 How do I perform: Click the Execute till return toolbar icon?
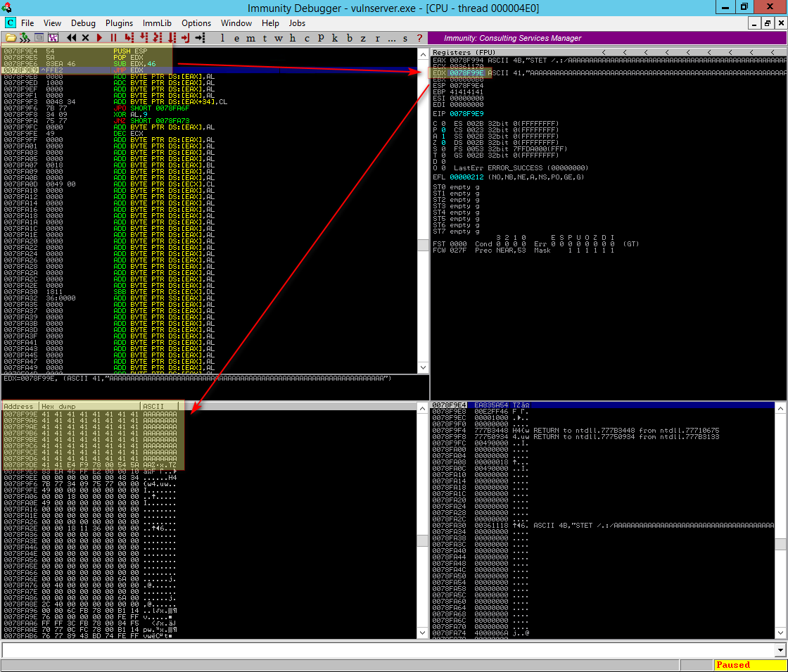(x=186, y=38)
